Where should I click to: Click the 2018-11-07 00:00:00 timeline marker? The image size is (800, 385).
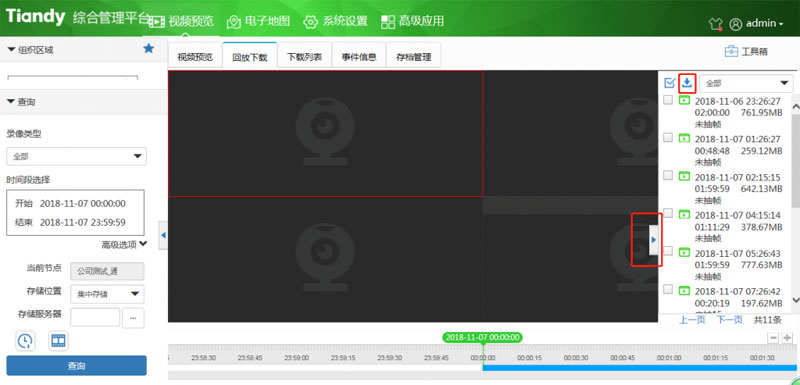(483, 337)
